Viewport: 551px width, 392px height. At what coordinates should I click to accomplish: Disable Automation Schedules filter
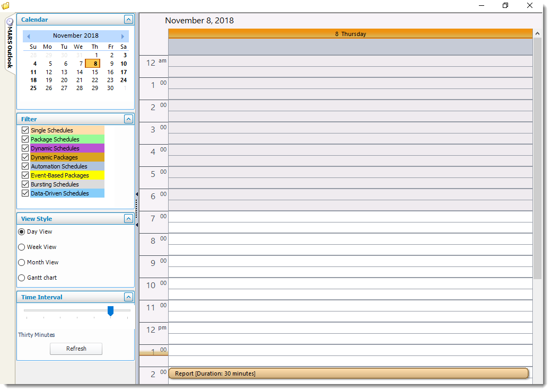(x=25, y=166)
